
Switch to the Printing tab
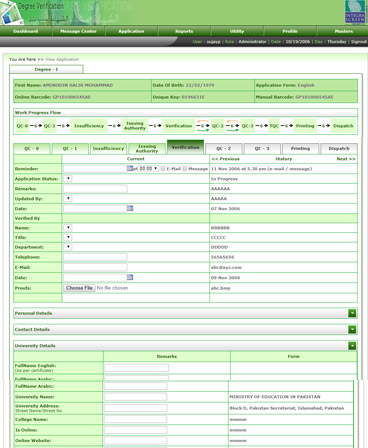(300, 149)
